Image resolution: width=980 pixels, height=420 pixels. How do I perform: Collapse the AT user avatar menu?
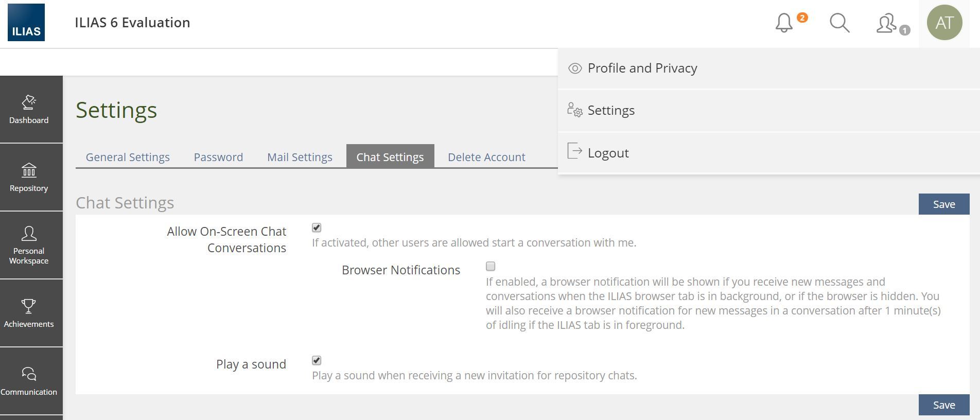pos(944,23)
